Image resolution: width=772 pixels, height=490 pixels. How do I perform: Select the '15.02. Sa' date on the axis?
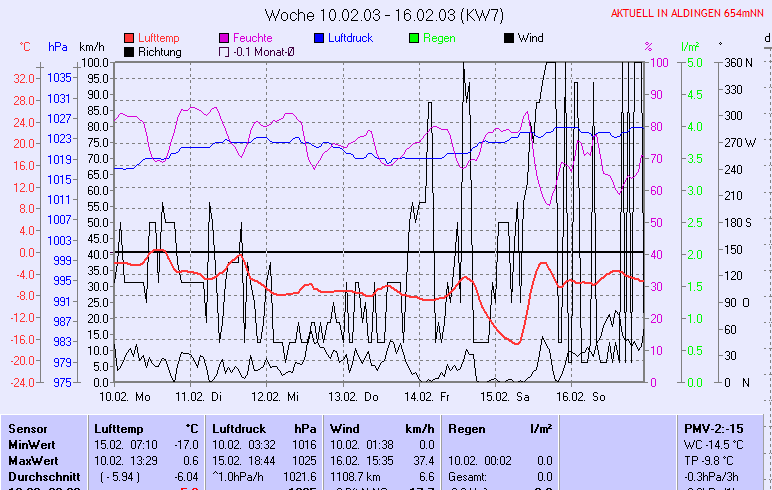click(x=505, y=396)
